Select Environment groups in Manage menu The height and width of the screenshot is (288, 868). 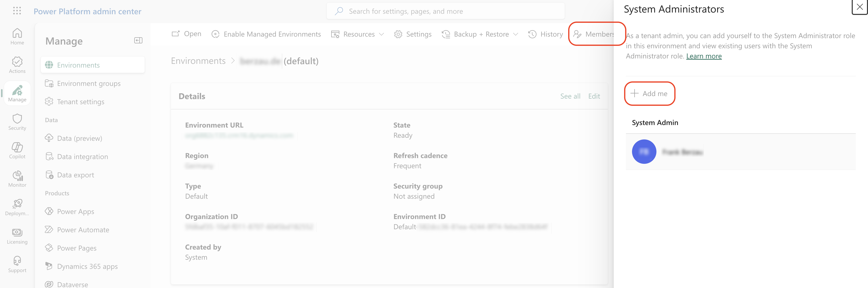coord(89,84)
